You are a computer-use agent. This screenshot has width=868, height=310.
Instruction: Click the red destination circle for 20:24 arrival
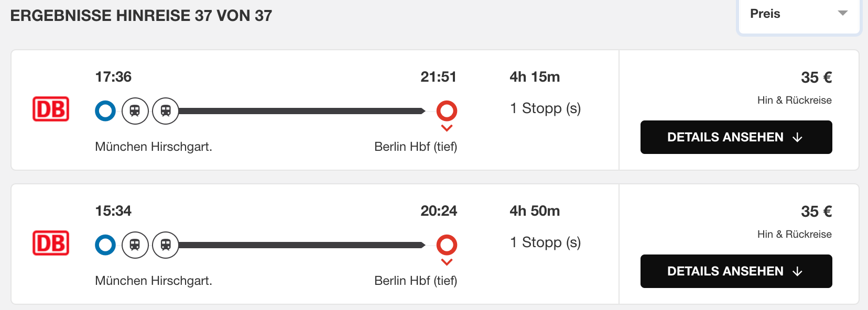tap(447, 245)
